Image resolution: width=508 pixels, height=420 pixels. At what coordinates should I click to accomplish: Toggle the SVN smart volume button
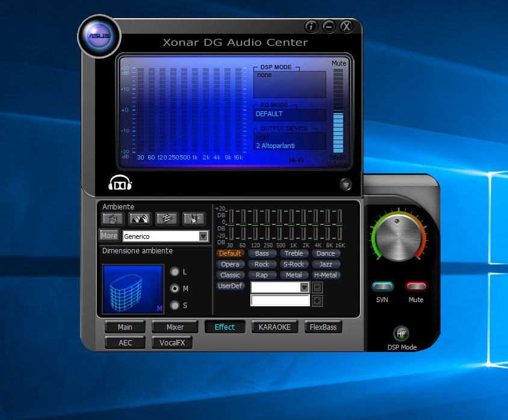(383, 286)
